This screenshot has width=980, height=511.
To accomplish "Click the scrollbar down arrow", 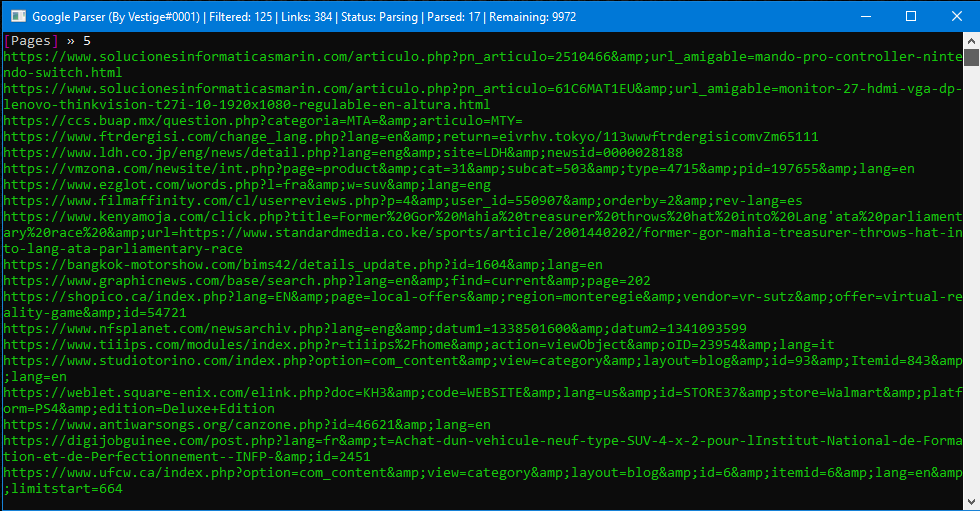I will pos(971,502).
